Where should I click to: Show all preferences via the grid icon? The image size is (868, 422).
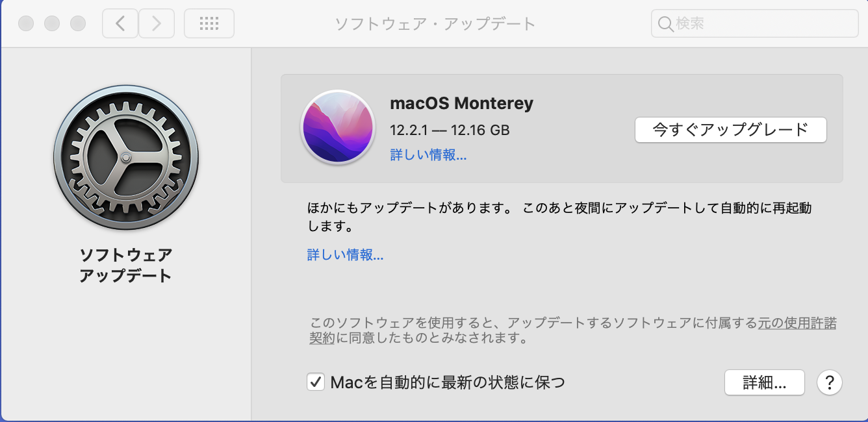209,24
